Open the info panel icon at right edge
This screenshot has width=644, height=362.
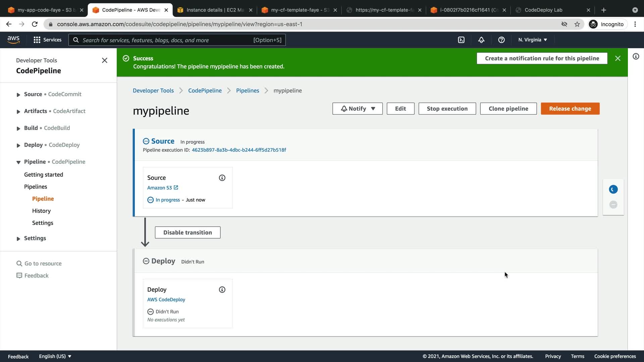[636, 56]
